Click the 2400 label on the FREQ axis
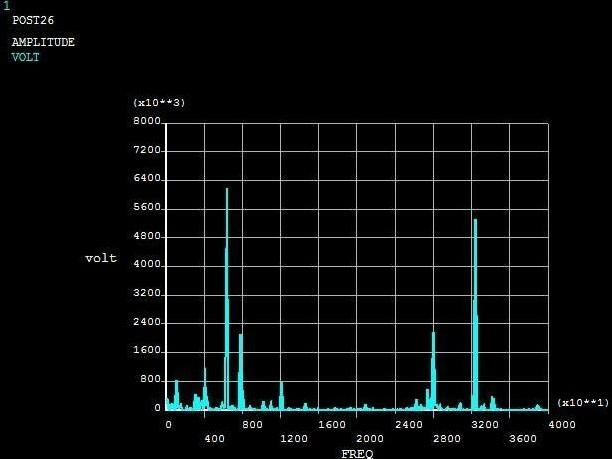Viewport: 612px width, 459px height. (x=409, y=425)
